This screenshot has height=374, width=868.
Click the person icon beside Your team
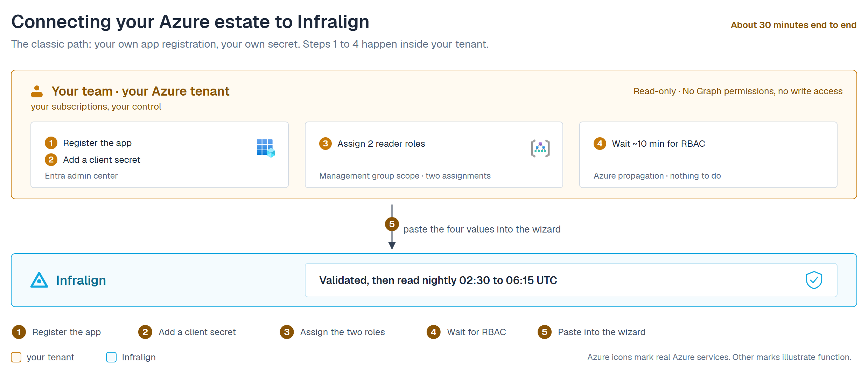(x=37, y=91)
